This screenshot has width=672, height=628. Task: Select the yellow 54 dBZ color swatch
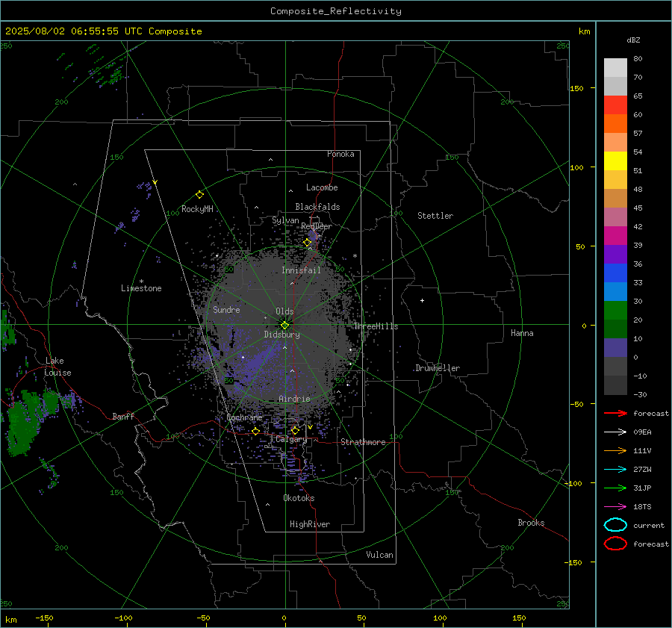click(615, 161)
